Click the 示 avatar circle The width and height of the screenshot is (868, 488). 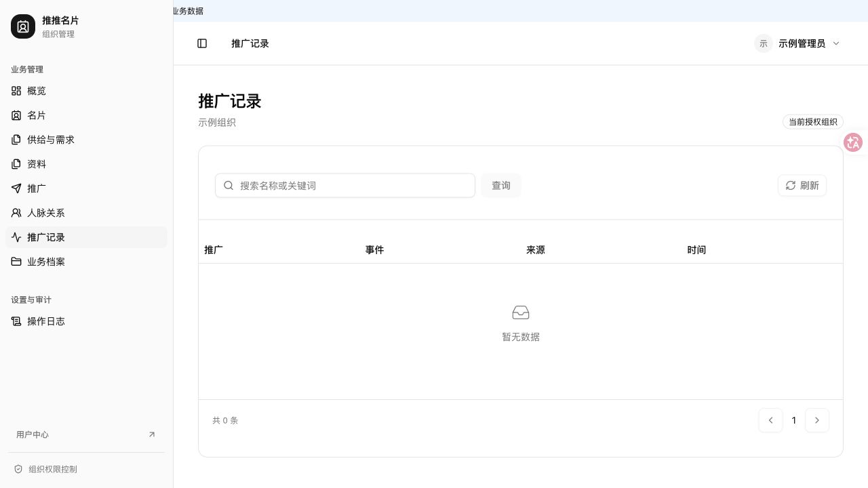pos(764,43)
